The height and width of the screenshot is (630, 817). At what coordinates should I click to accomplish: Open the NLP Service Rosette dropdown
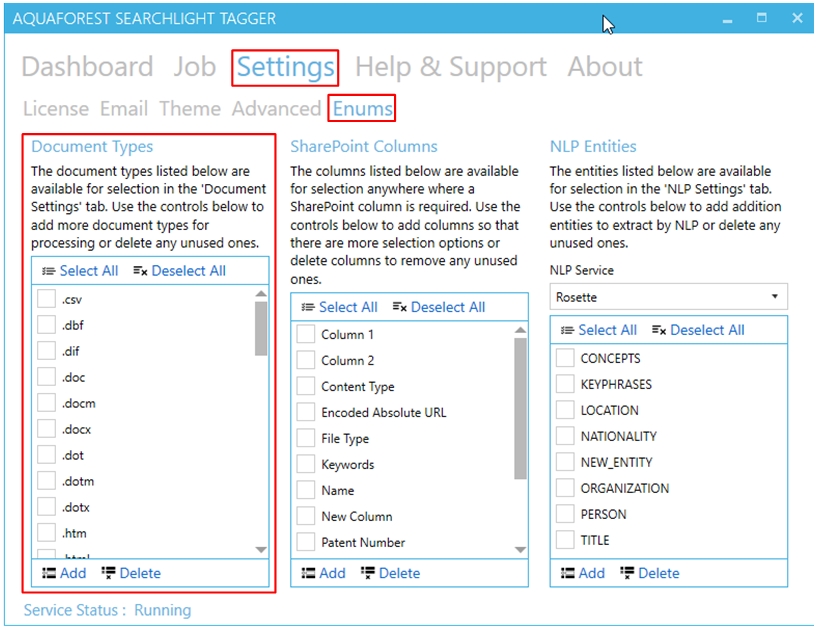668,297
